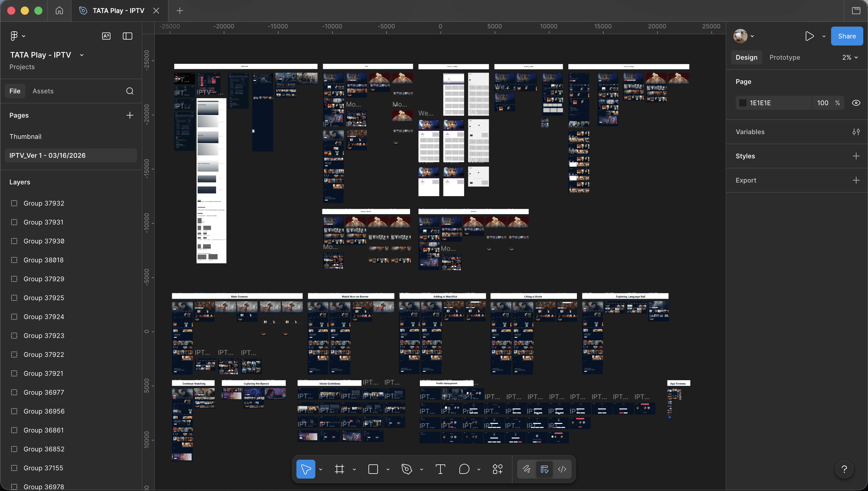Select the Comment tool

tap(464, 469)
